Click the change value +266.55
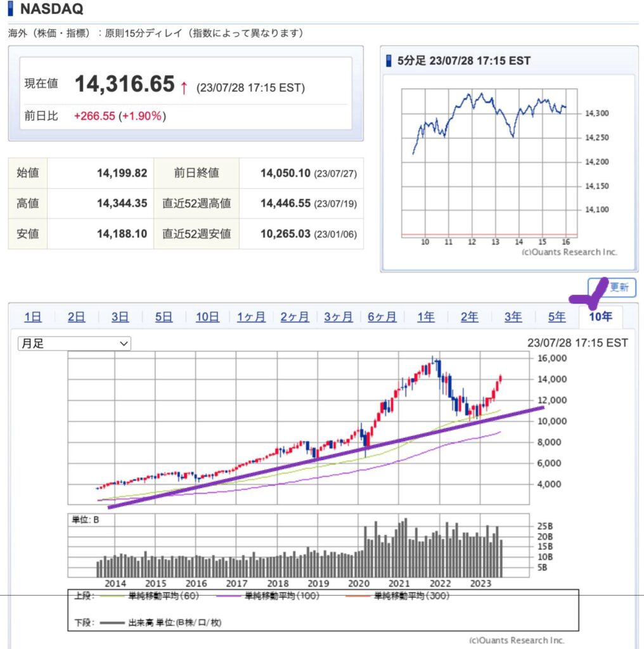The height and width of the screenshot is (649, 644). pyautogui.click(x=94, y=116)
